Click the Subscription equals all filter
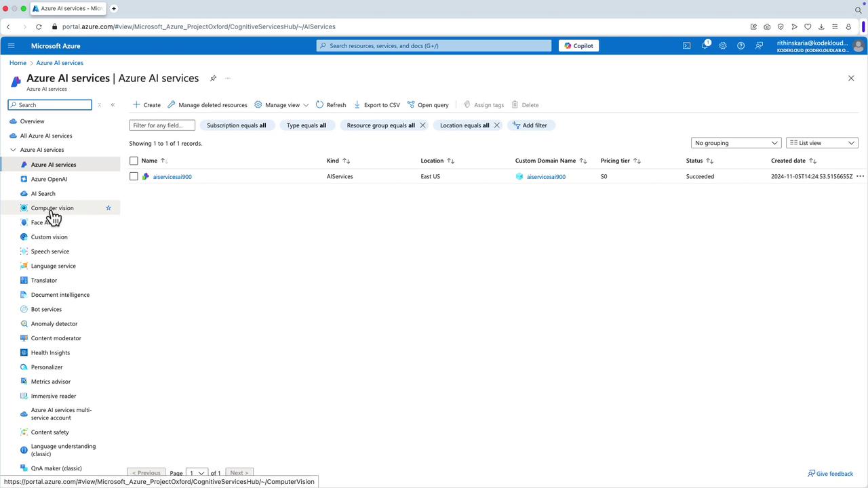The height and width of the screenshot is (488, 868). coord(237,125)
